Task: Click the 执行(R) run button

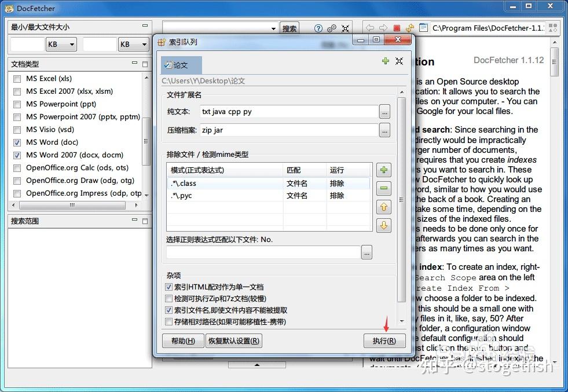Action: click(384, 340)
